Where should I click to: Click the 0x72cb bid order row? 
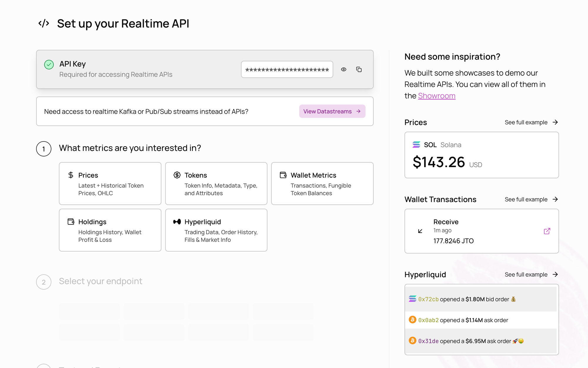click(480, 299)
